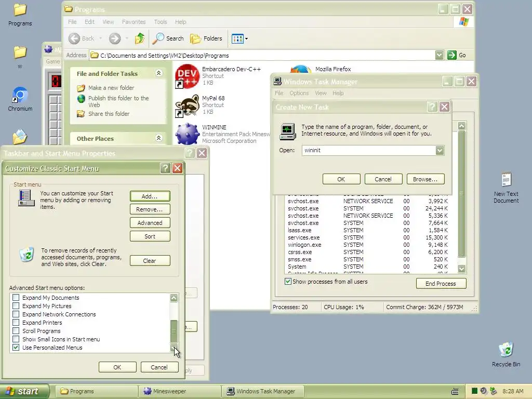The image size is (532, 399).
Task: Open the Recycle Bin
Action: [506, 354]
